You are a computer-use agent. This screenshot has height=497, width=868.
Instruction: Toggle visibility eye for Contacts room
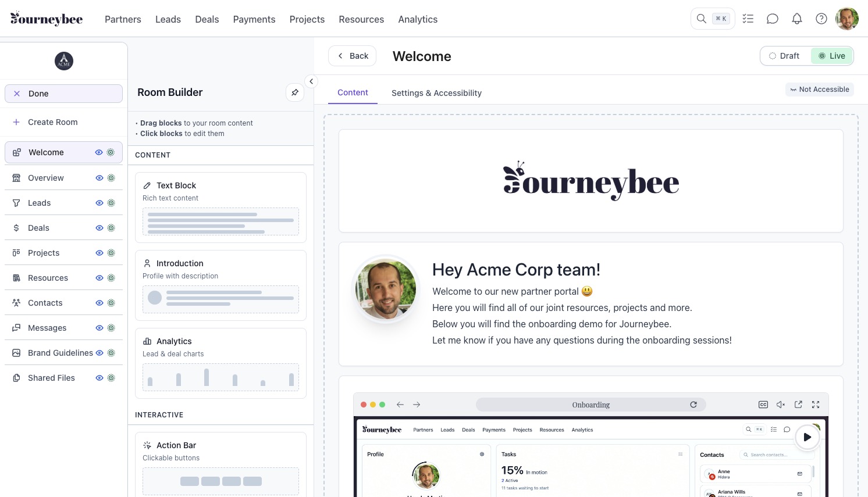coord(99,303)
